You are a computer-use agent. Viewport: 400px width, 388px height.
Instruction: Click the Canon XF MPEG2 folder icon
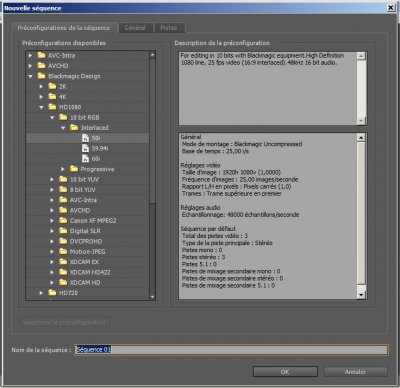pos(63,220)
